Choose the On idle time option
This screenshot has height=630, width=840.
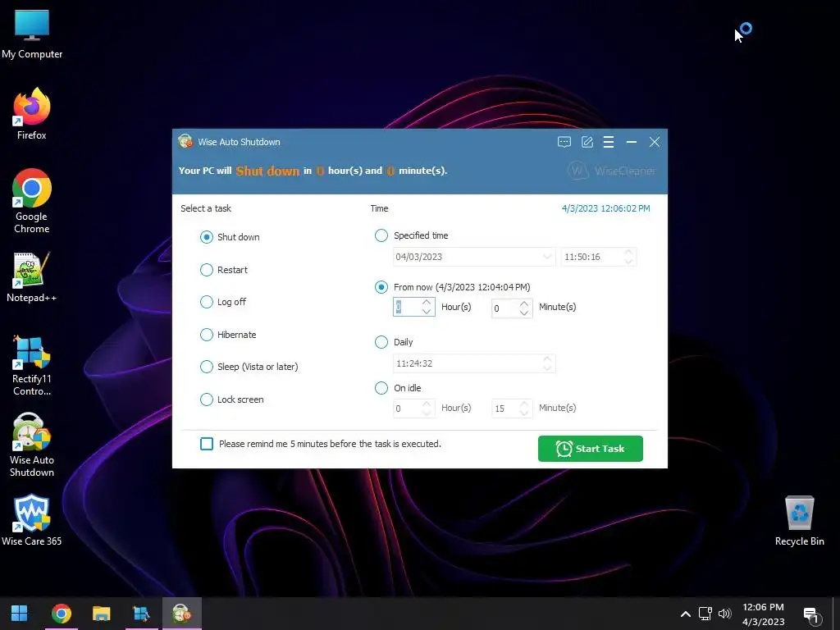pyautogui.click(x=398, y=388)
